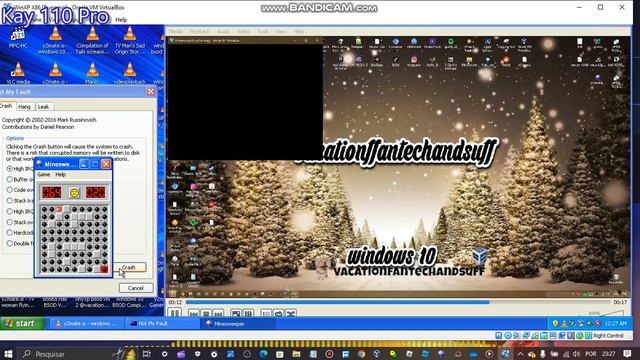Open File Explorer from the taskbar

click(x=296, y=354)
